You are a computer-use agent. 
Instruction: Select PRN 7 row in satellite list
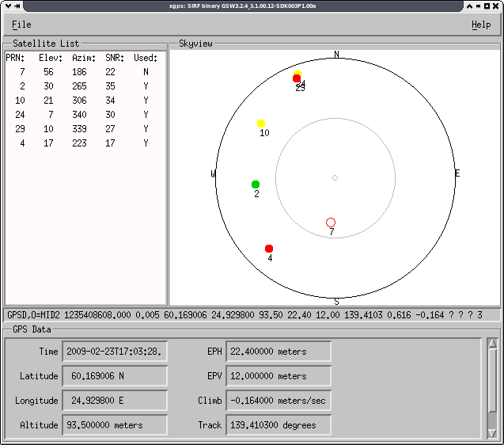(85, 72)
